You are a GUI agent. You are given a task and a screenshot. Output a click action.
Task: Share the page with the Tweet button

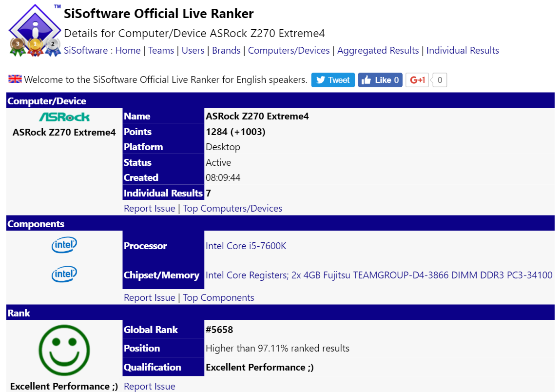(333, 79)
